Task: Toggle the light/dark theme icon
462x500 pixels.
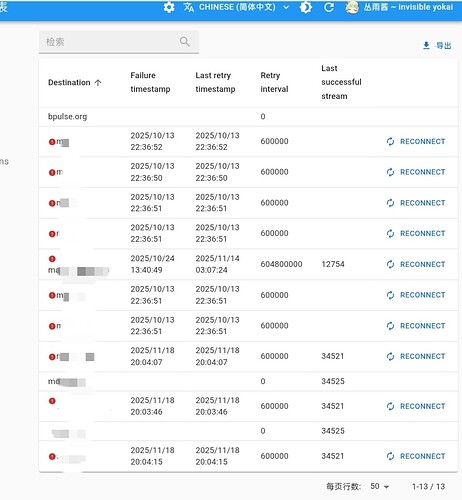Action: [306, 7]
